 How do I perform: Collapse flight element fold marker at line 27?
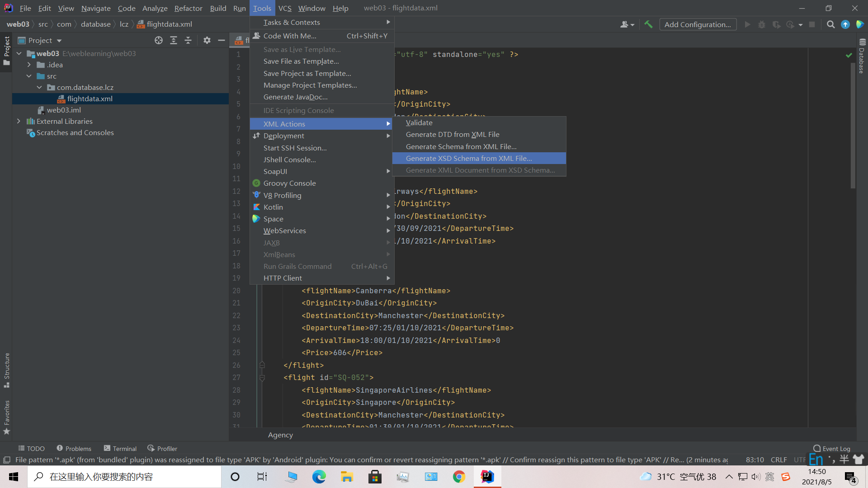tap(262, 378)
